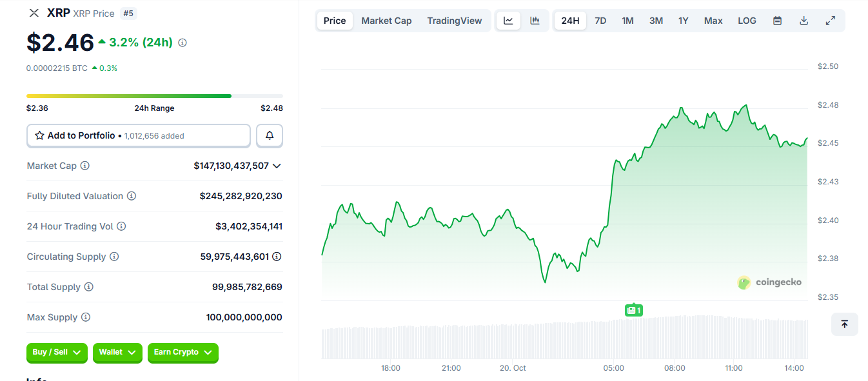868x381 pixels.
Task: Show info for 24h price change
Action: 182,43
